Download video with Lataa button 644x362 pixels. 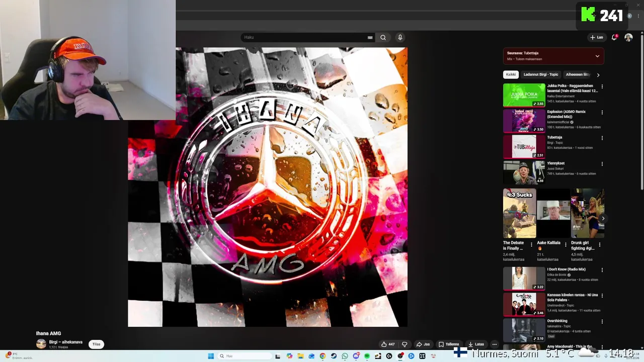476,344
